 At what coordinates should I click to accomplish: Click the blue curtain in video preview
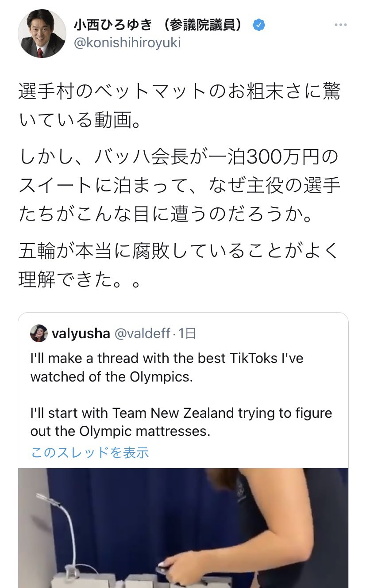[133, 517]
